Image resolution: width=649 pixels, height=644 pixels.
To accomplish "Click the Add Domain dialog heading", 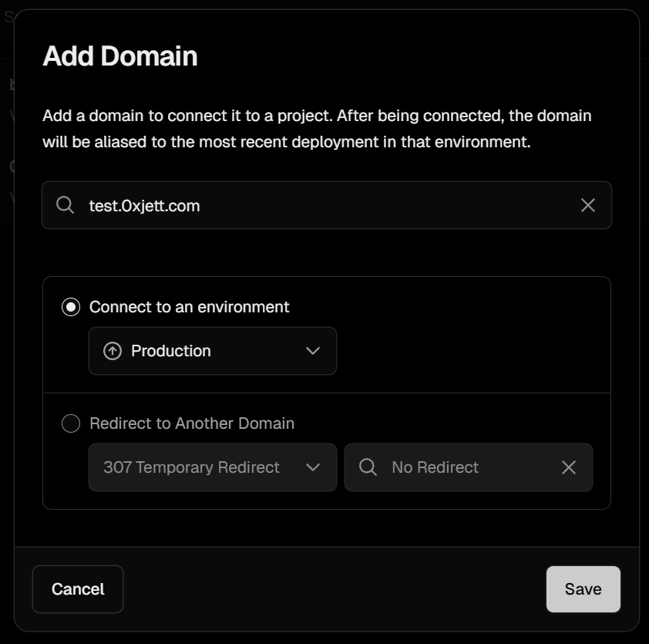I will click(x=120, y=56).
